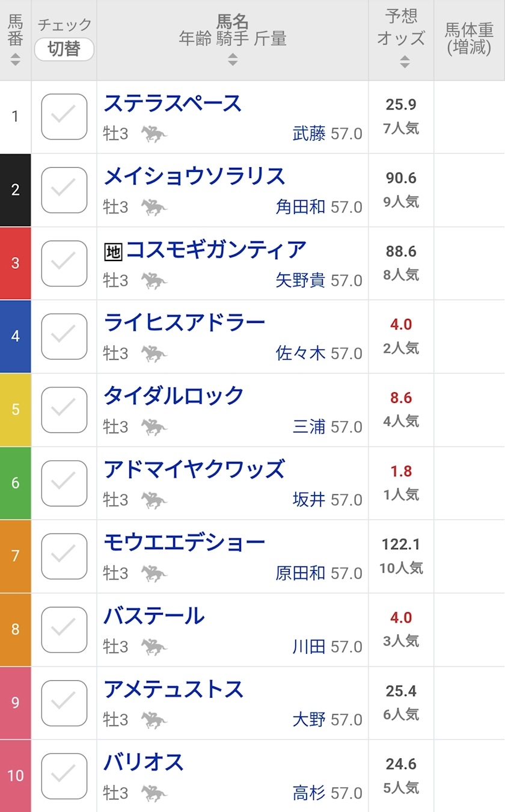505x812 pixels.
Task: Toggle the checkbox in the アメテュストス row
Action: 64,703
